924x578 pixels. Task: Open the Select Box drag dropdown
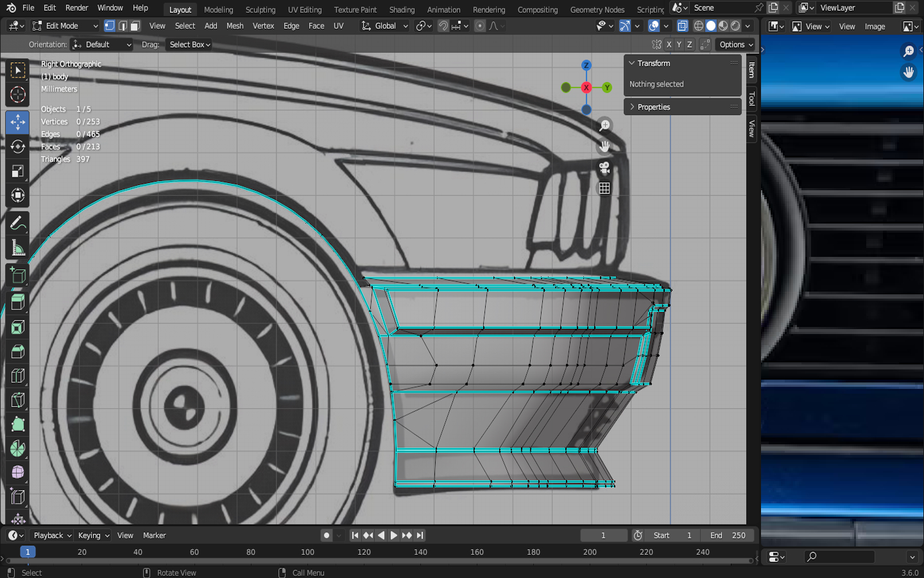pyautogui.click(x=189, y=44)
